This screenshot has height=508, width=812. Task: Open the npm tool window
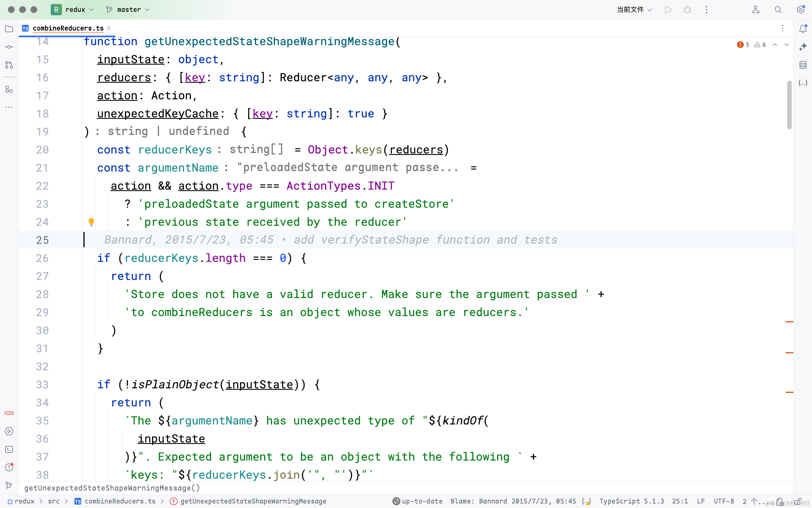pyautogui.click(x=9, y=413)
